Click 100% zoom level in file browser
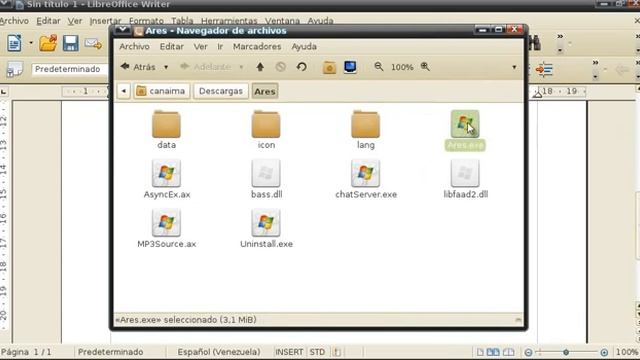 click(402, 67)
